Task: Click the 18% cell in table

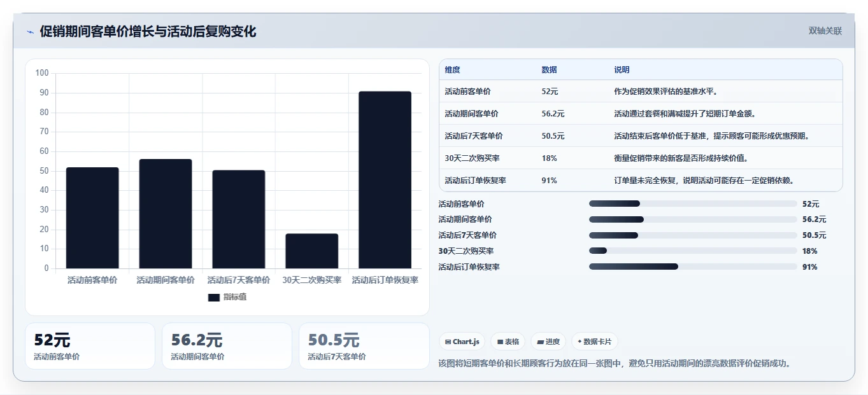Action: pos(549,158)
